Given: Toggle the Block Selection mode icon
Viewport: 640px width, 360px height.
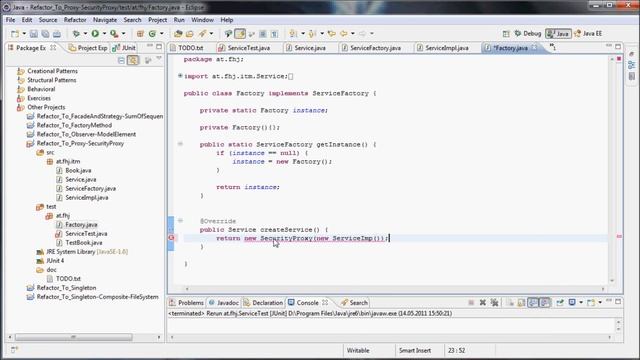Looking at the screenshot, I should tap(263, 33).
